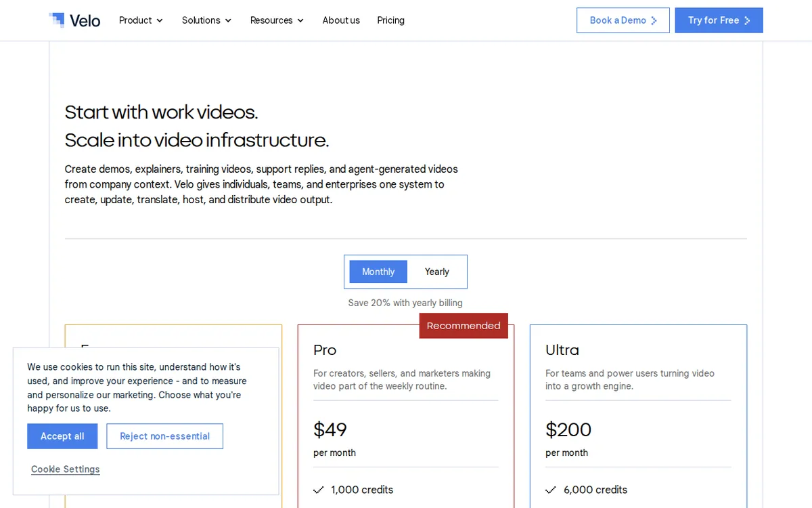The width and height of the screenshot is (812, 508).
Task: Click the 'Scale into video infrastructure.' heading
Action: pos(197,140)
